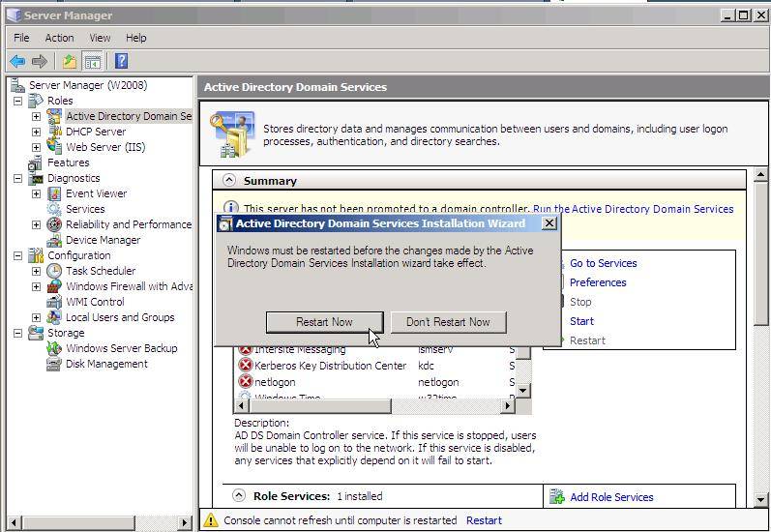Collapse the Diagnostics tree node

17,178
